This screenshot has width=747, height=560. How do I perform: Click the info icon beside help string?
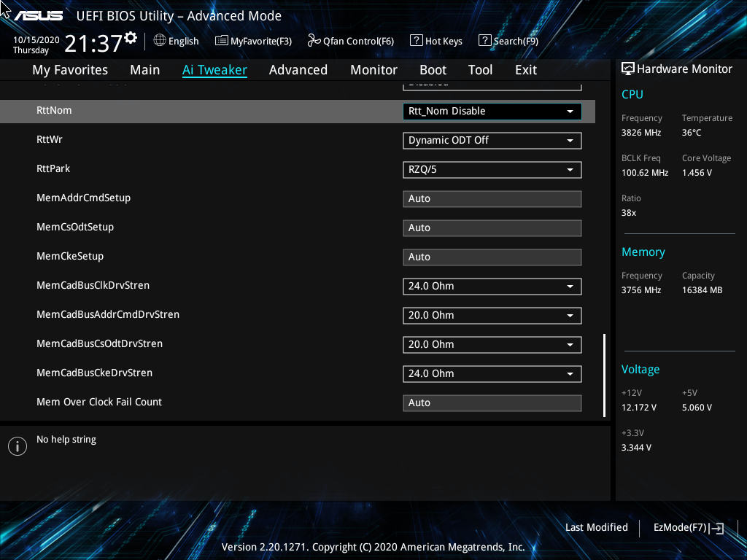pyautogui.click(x=18, y=446)
